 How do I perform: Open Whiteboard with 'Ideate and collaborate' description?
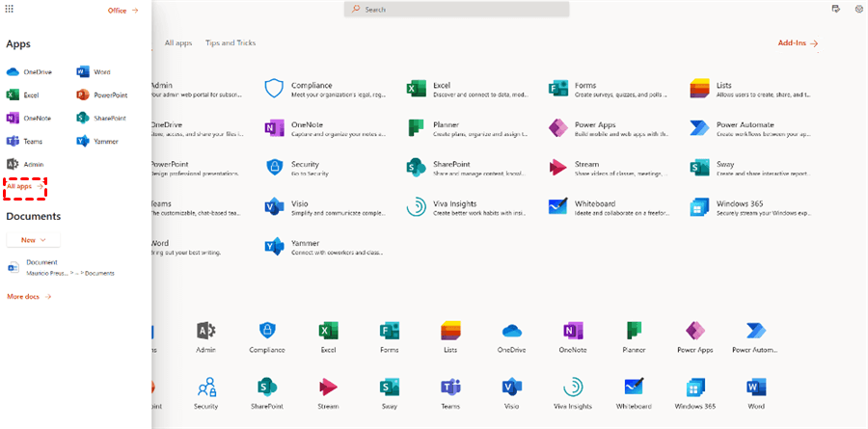(x=609, y=207)
